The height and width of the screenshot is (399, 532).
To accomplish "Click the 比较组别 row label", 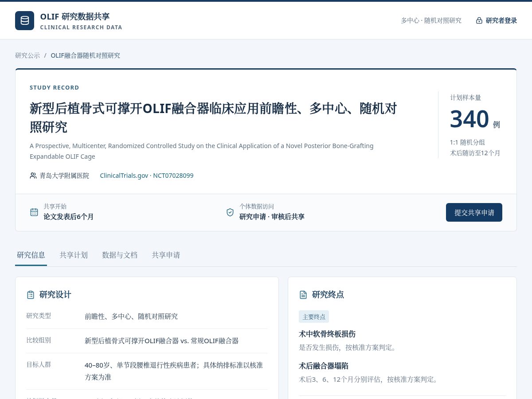I will [x=39, y=340].
